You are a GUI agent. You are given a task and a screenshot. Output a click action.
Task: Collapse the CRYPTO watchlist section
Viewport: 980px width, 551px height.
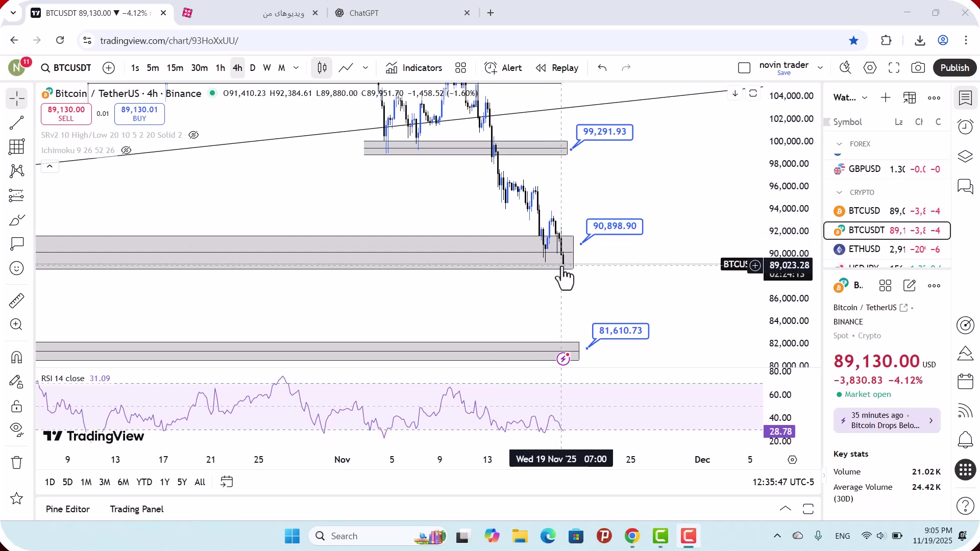tap(839, 193)
